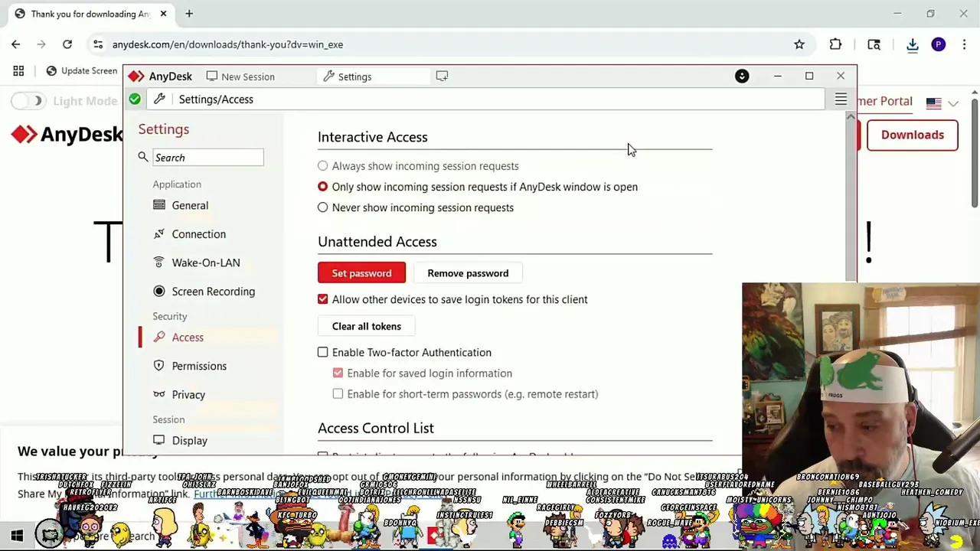Screen dimensions: 980x551
Task: Click the Clear all tokens button
Action: tap(366, 326)
